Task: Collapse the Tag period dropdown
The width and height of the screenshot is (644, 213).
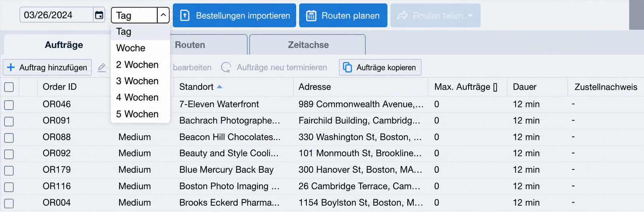Action: point(163,15)
